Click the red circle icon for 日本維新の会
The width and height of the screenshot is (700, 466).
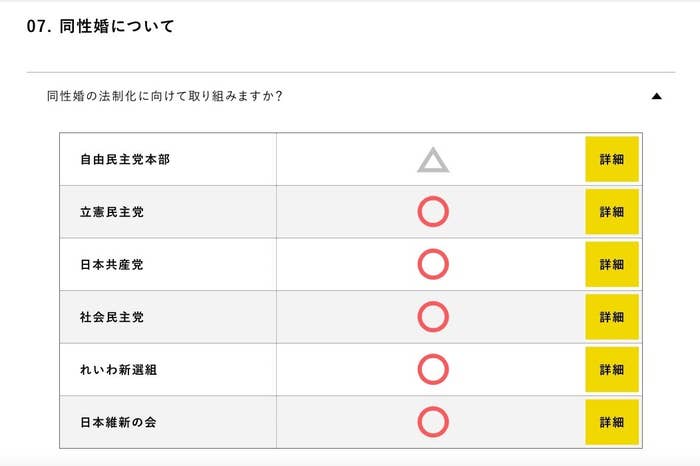pyautogui.click(x=433, y=422)
